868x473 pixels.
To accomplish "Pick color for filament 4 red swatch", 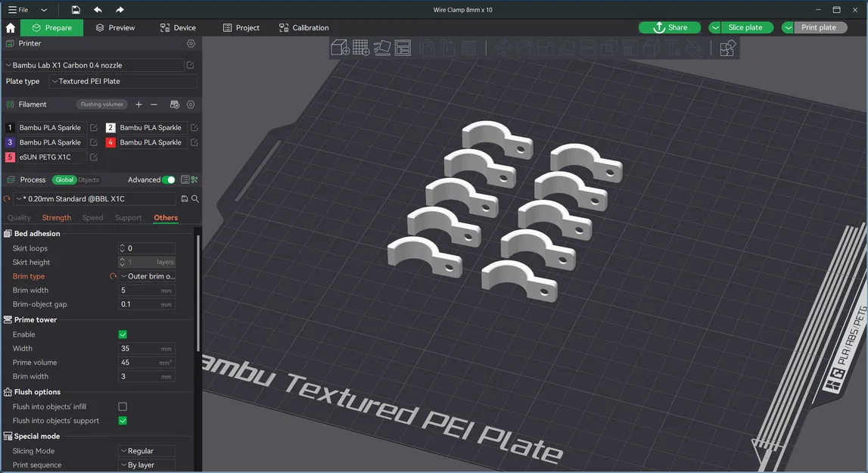I will [x=110, y=142].
